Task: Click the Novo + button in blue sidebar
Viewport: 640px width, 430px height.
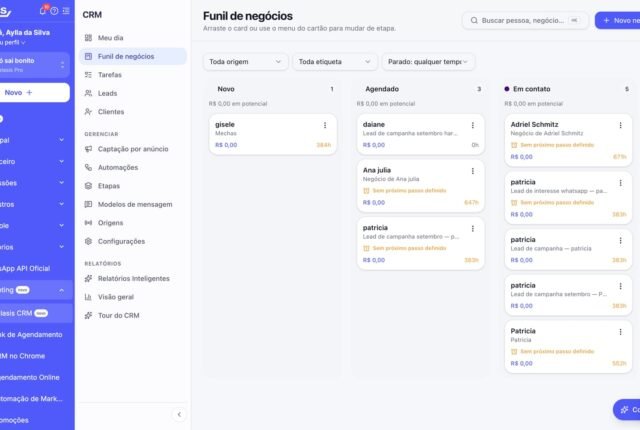Action: pos(34,93)
